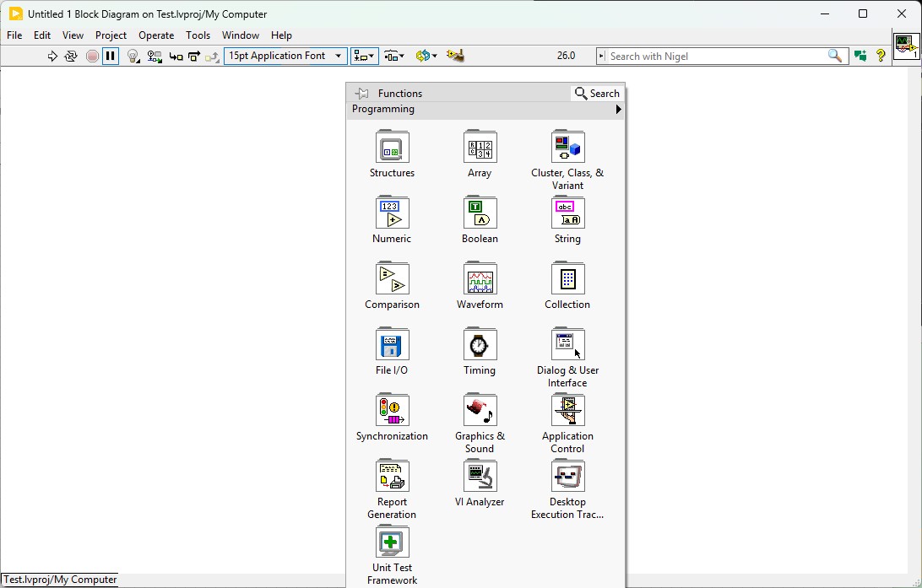The image size is (922, 588).
Task: Click the green icon right of the search box
Action: coord(861,56)
